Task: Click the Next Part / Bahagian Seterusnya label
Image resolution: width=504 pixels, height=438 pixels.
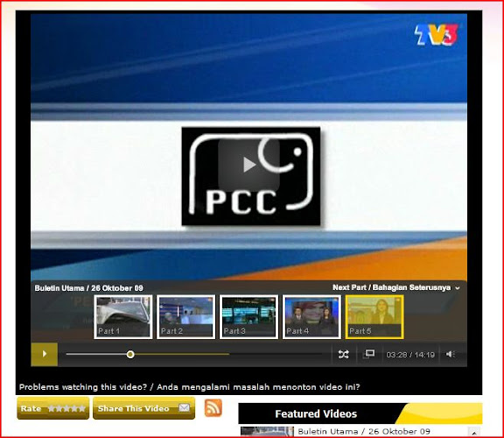Action: click(x=391, y=287)
